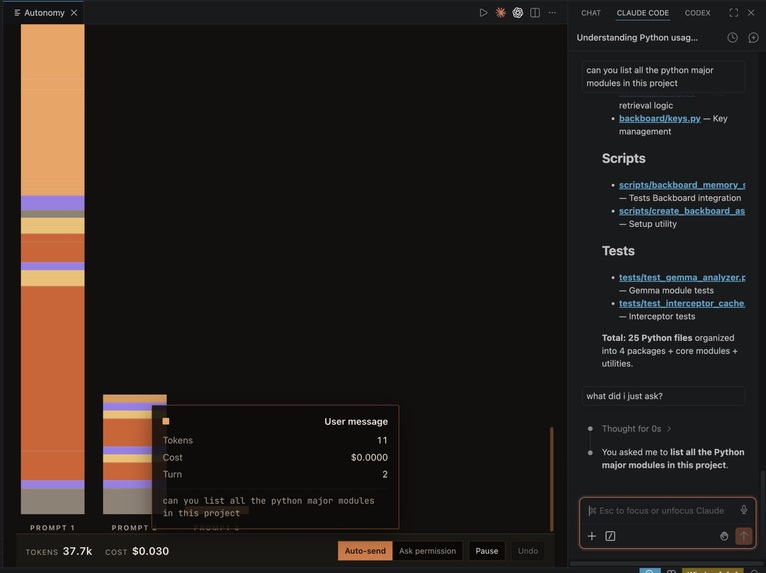This screenshot has height=573, width=766.
Task: Open the scripts/create_backboard link
Action: click(682, 211)
